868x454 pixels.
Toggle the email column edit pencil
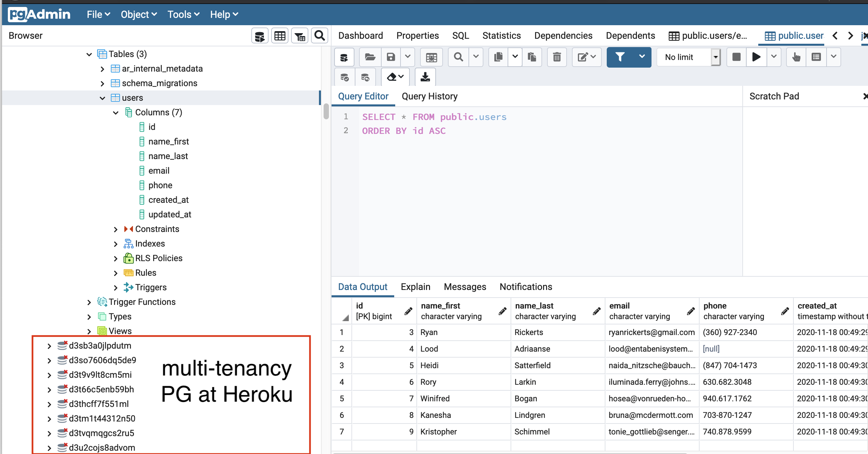click(x=690, y=311)
